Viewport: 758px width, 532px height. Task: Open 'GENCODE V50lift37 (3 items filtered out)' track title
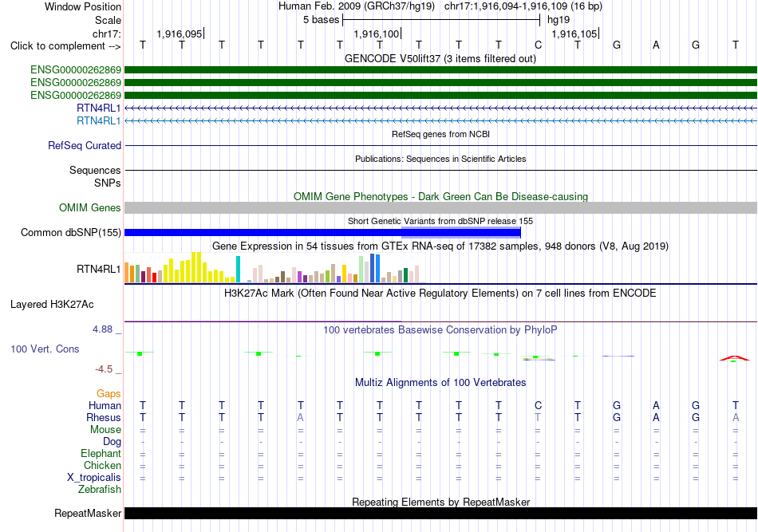(x=440, y=58)
